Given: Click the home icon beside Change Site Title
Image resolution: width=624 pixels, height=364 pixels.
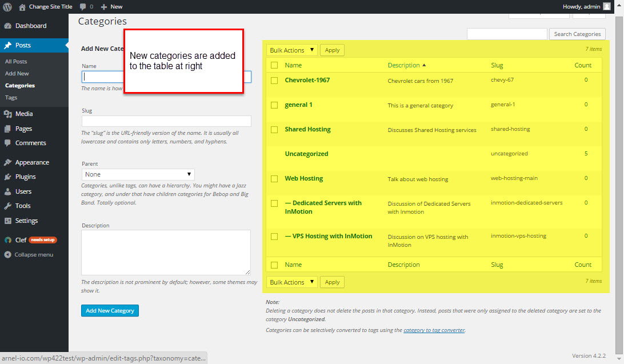Looking at the screenshot, I should [22, 7].
